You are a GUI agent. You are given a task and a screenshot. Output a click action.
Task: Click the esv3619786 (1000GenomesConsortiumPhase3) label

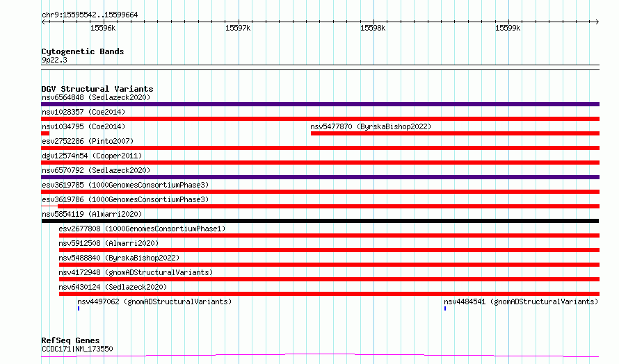[125, 199]
